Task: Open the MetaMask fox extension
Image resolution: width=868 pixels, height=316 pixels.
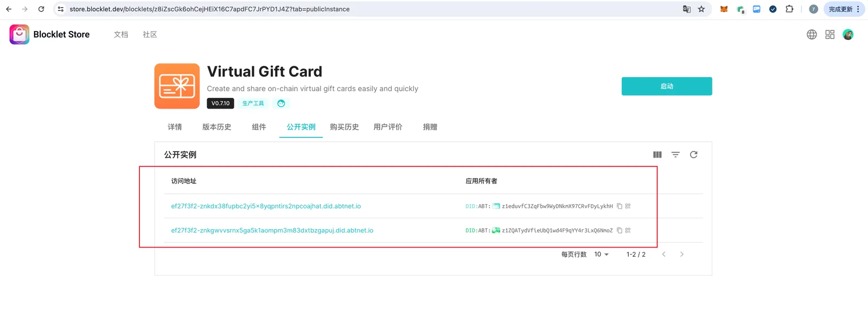Action: click(x=724, y=9)
